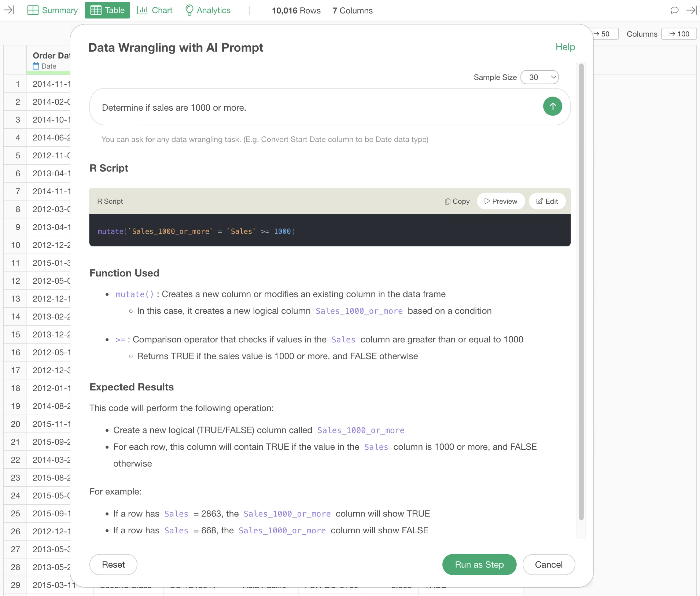Viewport: 700px width, 596px height.
Task: Open the Columns 100 selector
Action: [x=679, y=34]
